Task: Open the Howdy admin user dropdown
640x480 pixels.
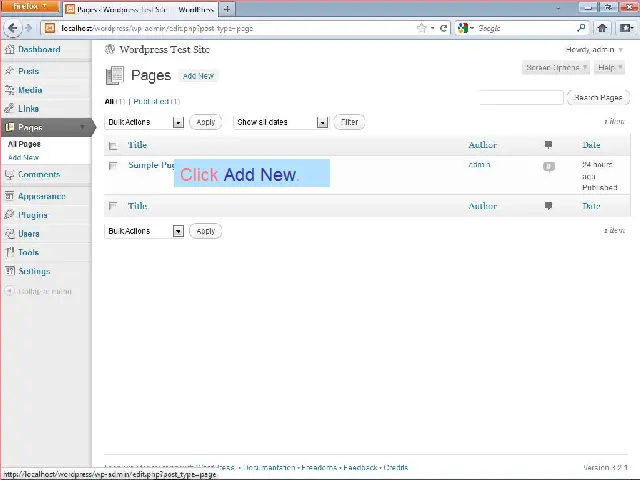Action: (x=594, y=50)
